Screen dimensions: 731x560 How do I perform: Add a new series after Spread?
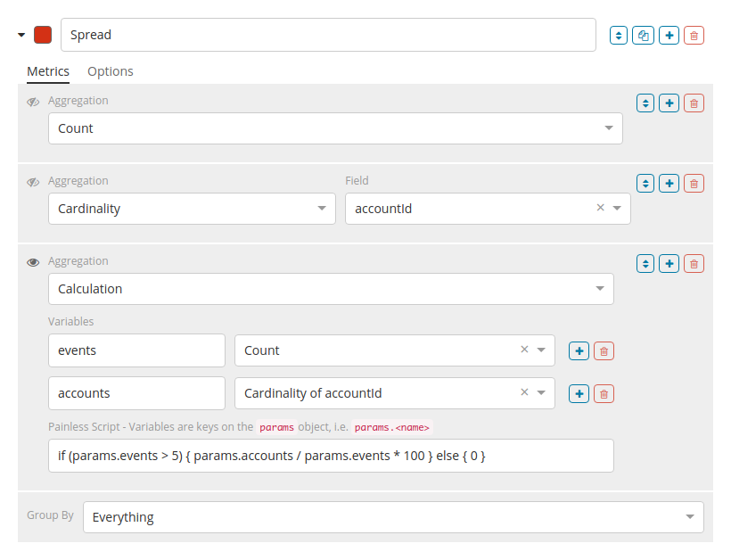(x=669, y=36)
